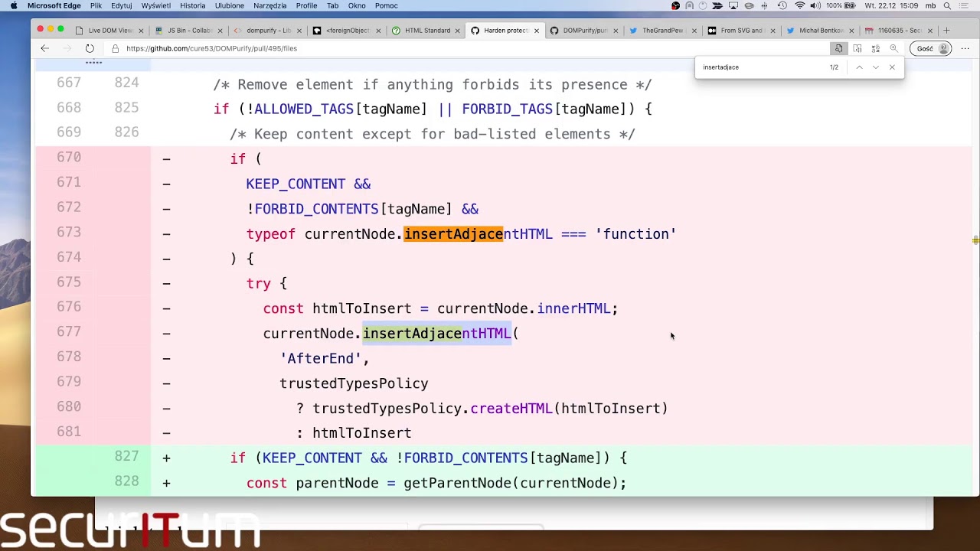980x551 pixels.
Task: Click new line number 827
Action: tap(126, 456)
